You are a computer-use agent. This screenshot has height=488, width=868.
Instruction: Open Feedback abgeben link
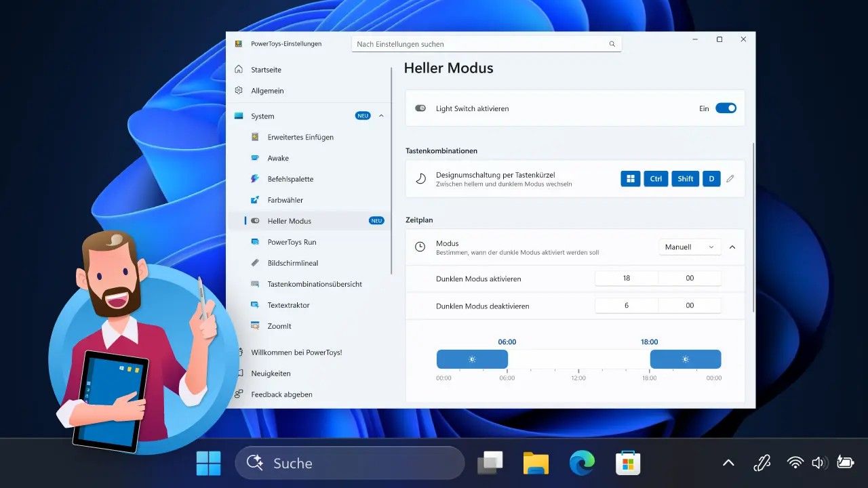281,394
